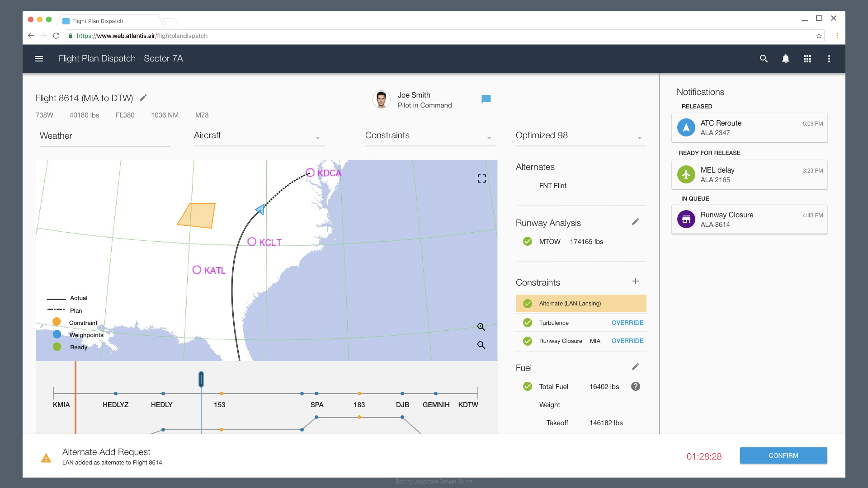Screen dimensions: 868x488
Task: Expand the map to fullscreen view
Action: pyautogui.click(x=481, y=178)
